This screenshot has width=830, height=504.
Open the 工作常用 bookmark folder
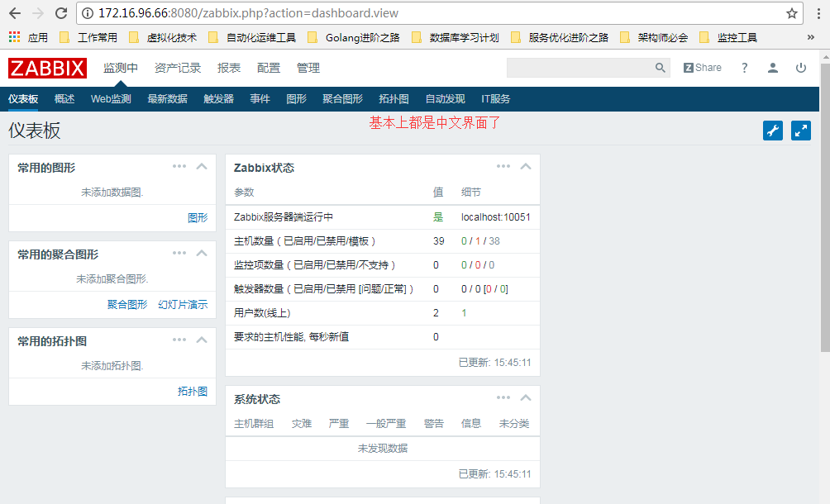(88, 37)
